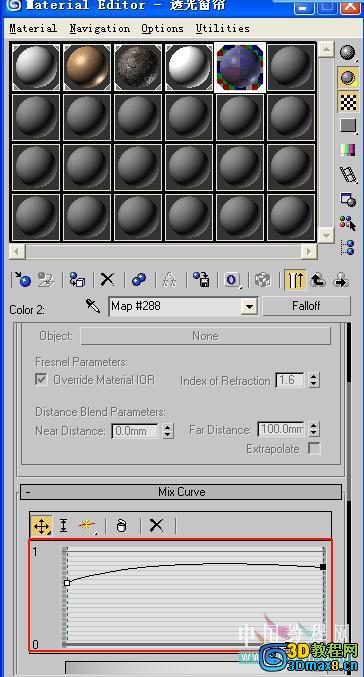Click the Near Distance input field
The width and height of the screenshot is (364, 677).
pyautogui.click(x=135, y=431)
